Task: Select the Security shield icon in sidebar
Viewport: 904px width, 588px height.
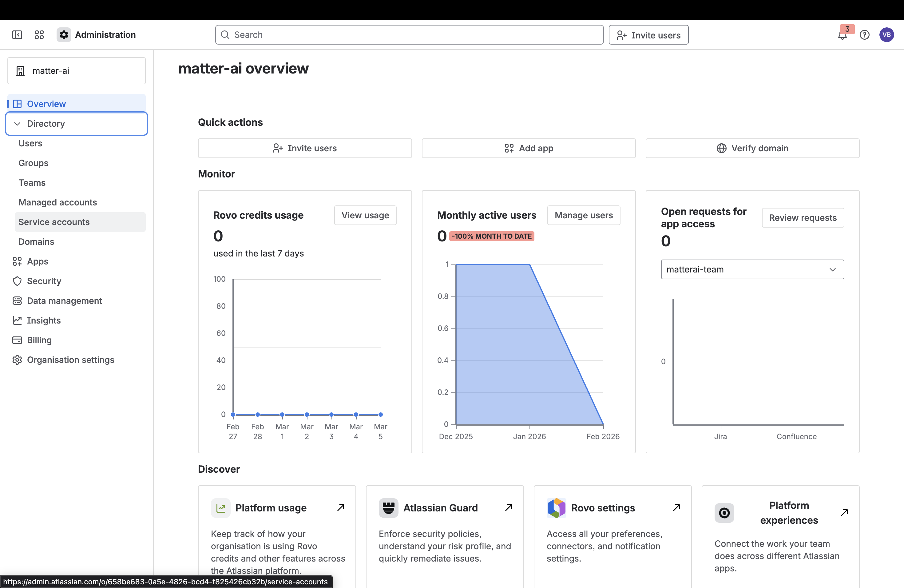Action: point(17,281)
